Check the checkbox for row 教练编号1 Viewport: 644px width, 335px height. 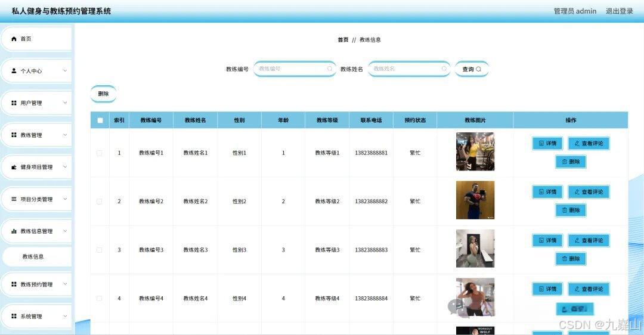pos(100,153)
